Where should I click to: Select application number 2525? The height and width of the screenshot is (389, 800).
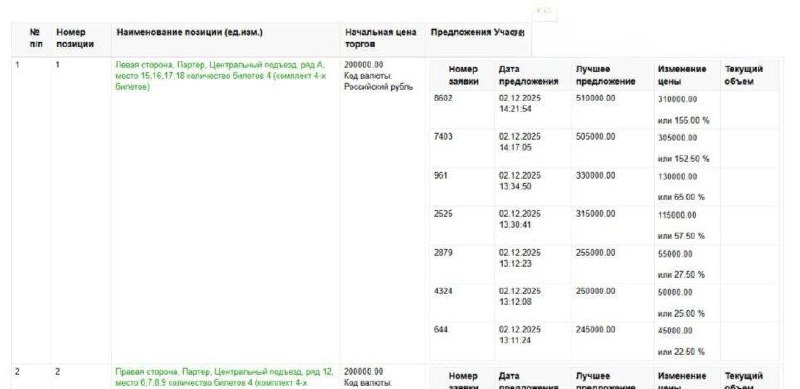click(443, 214)
